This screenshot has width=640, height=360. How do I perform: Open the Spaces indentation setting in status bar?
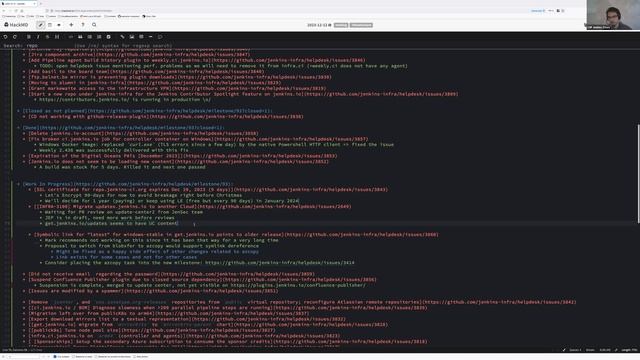coord(576,350)
